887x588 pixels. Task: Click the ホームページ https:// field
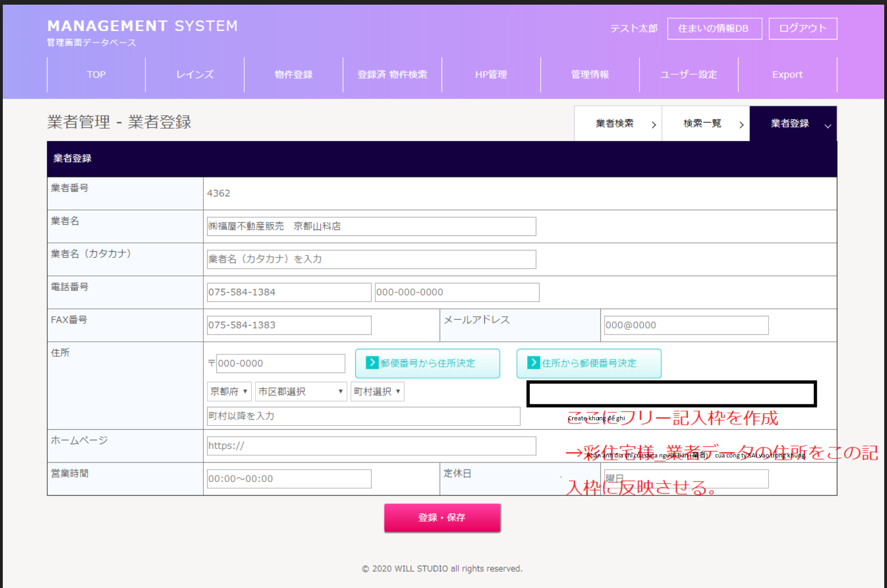click(x=371, y=446)
